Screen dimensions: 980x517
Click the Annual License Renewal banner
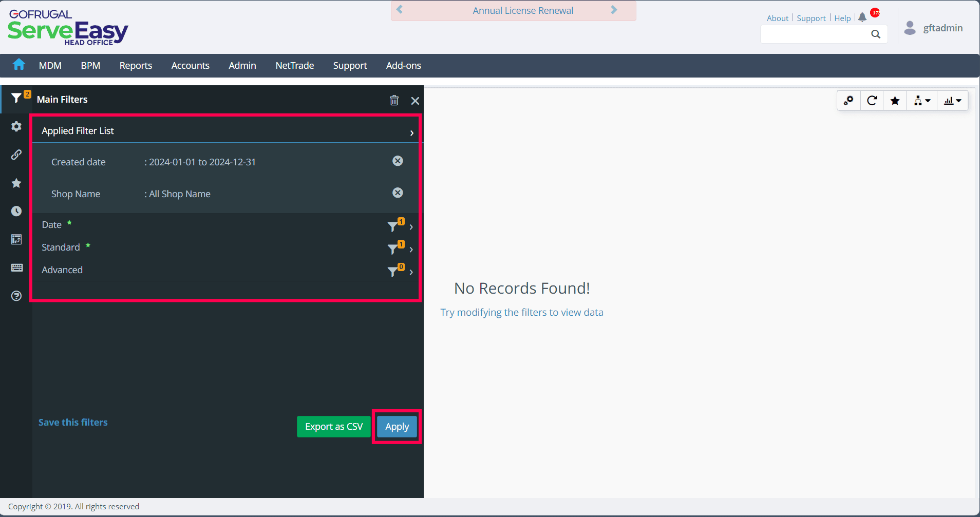coord(523,10)
